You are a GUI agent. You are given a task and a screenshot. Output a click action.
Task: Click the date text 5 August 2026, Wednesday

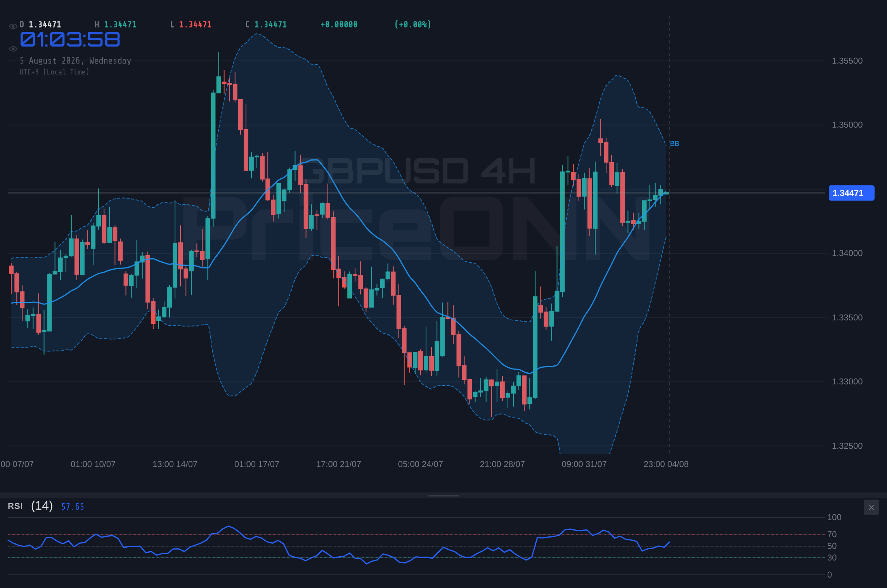click(76, 61)
